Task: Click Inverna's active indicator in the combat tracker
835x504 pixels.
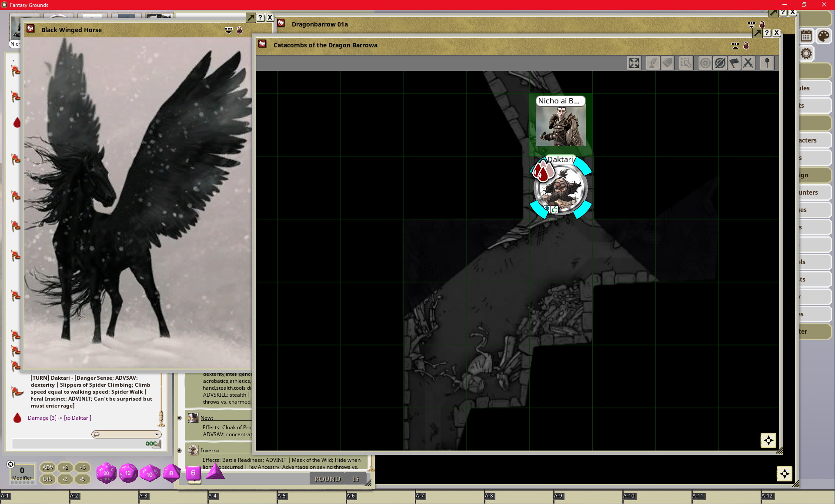Action: click(x=179, y=451)
